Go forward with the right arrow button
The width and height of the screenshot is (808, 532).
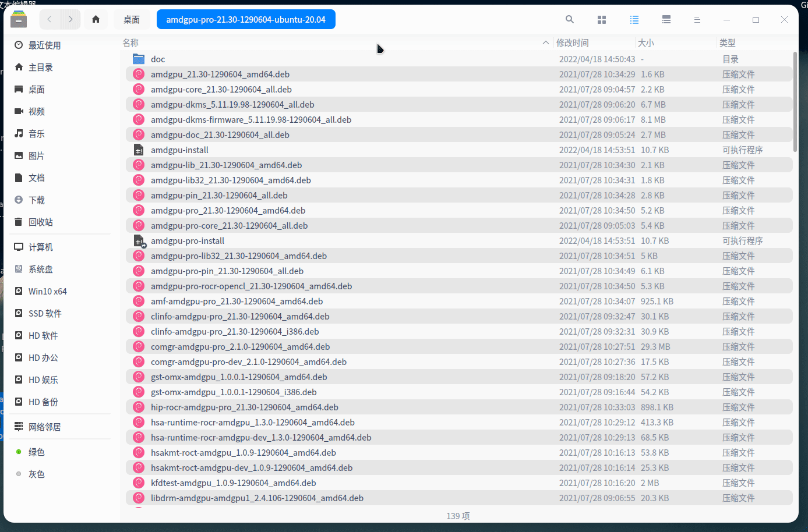click(x=70, y=19)
